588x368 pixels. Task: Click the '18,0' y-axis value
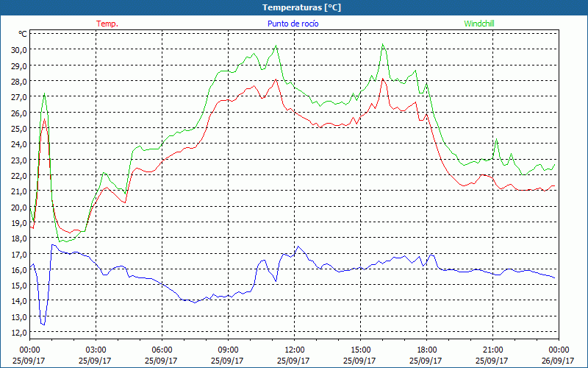[20, 238]
